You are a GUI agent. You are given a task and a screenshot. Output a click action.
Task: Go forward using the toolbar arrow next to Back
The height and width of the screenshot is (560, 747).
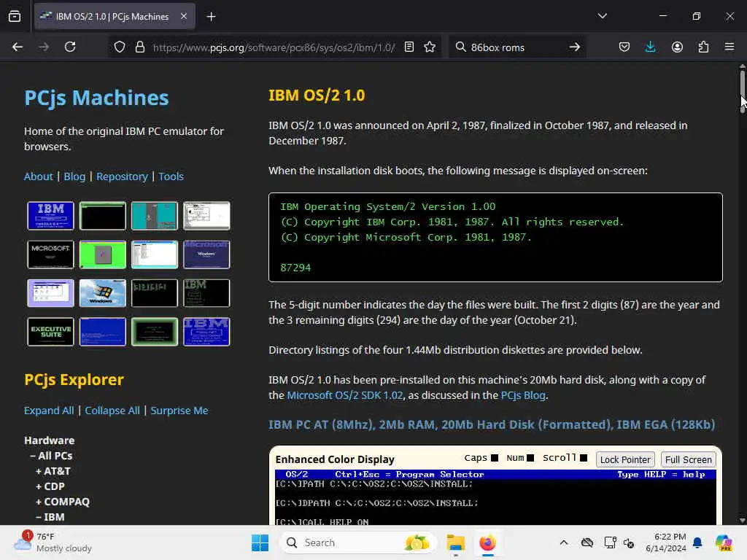(43, 47)
